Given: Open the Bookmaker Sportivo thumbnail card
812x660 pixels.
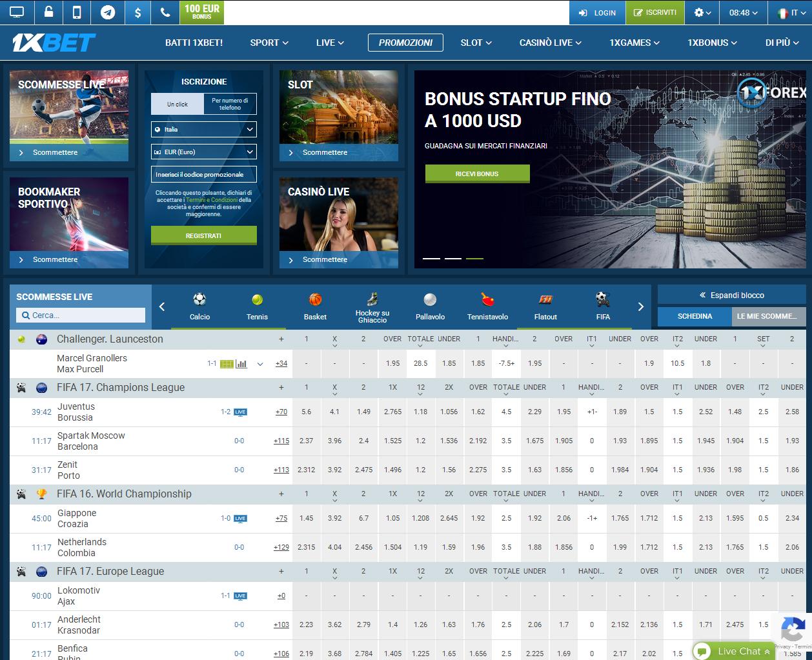Looking at the screenshot, I should coord(69,223).
